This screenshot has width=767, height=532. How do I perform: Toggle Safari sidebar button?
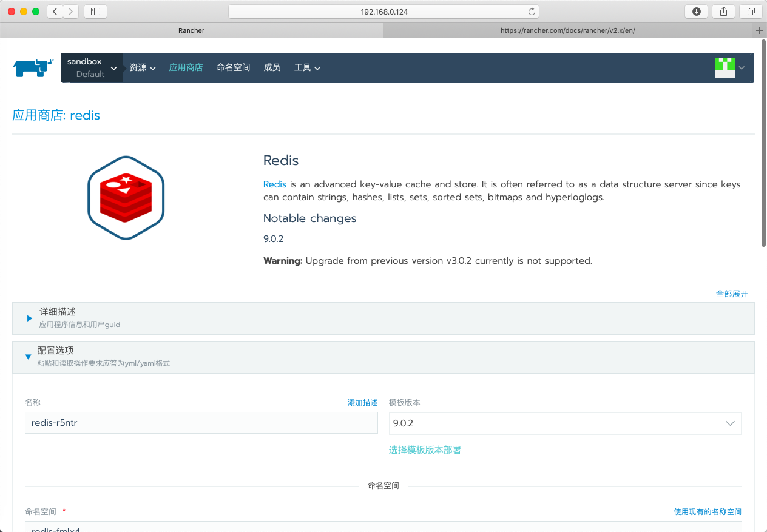click(95, 11)
